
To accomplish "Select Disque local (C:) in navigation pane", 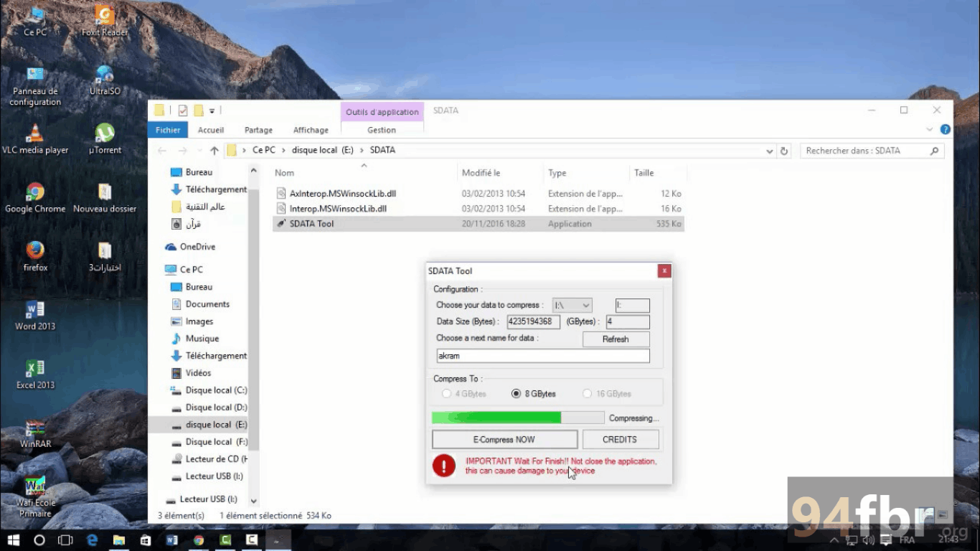I will pyautogui.click(x=208, y=390).
